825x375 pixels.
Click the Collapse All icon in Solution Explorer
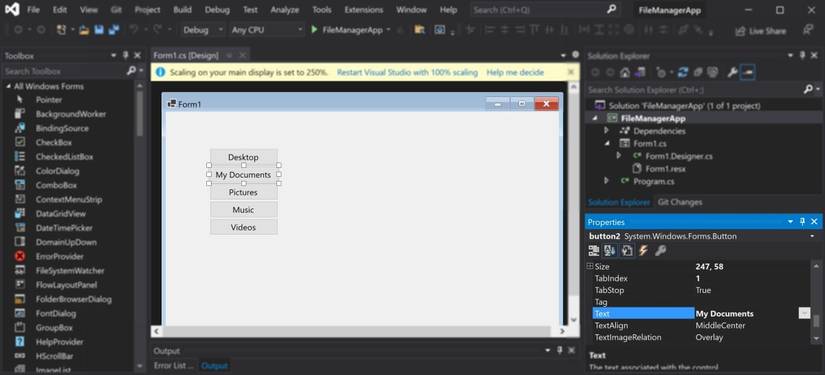tap(698, 73)
